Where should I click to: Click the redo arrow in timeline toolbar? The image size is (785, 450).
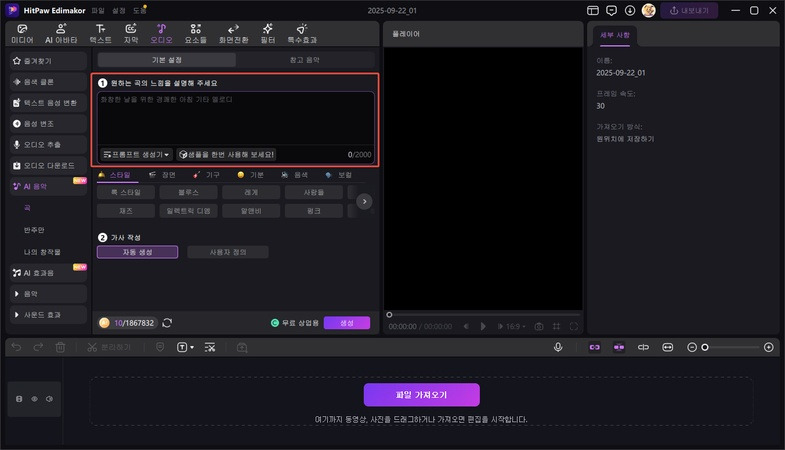click(38, 347)
